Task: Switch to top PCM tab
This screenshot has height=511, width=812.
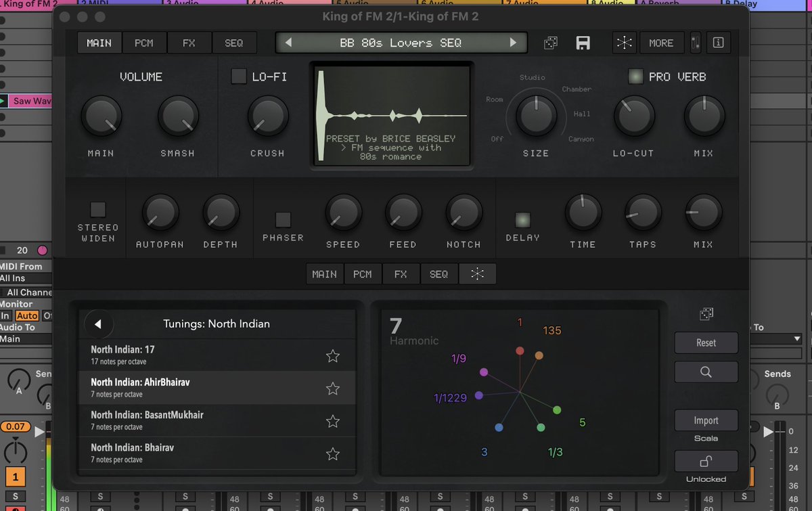Action: [x=144, y=43]
